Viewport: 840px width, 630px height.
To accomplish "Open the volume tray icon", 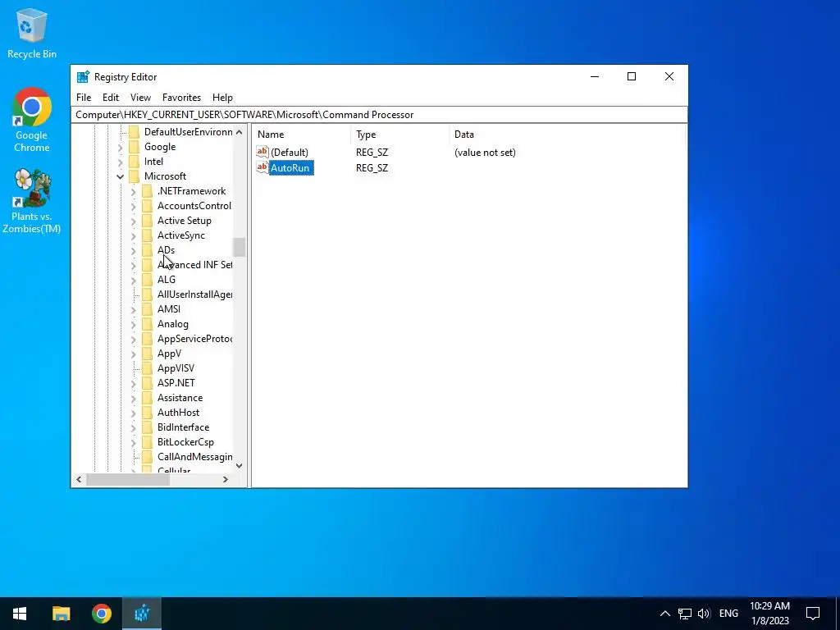I will pyautogui.click(x=704, y=614).
